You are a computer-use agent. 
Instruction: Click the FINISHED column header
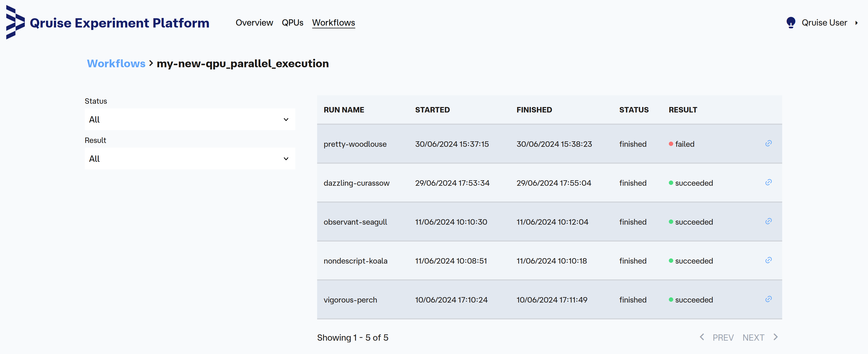point(534,110)
